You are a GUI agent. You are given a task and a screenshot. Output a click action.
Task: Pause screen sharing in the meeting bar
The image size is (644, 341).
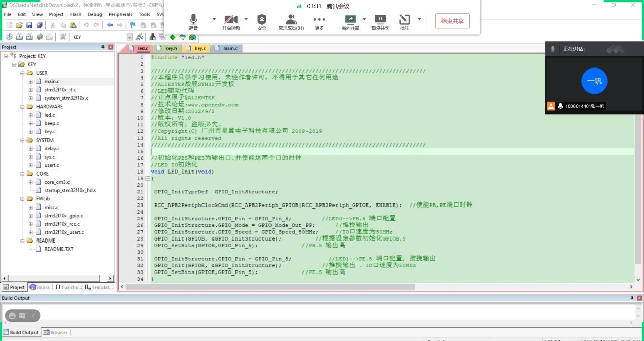pos(380,22)
